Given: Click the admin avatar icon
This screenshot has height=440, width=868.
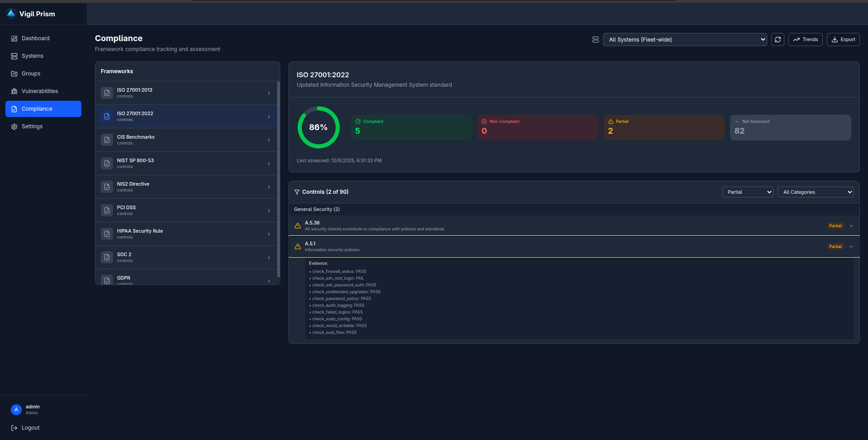Looking at the screenshot, I should tap(16, 410).
